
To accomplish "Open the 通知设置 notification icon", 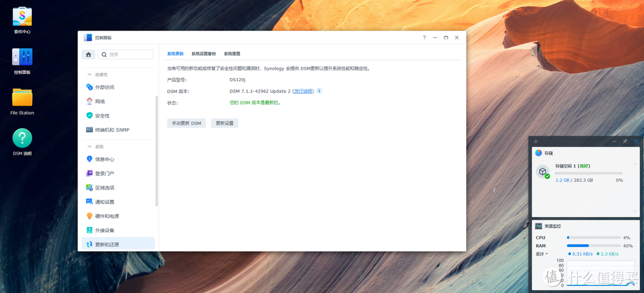I will click(89, 201).
